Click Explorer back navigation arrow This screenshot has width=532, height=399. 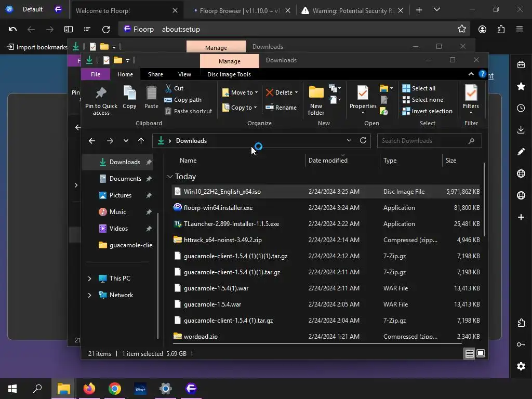(x=92, y=140)
